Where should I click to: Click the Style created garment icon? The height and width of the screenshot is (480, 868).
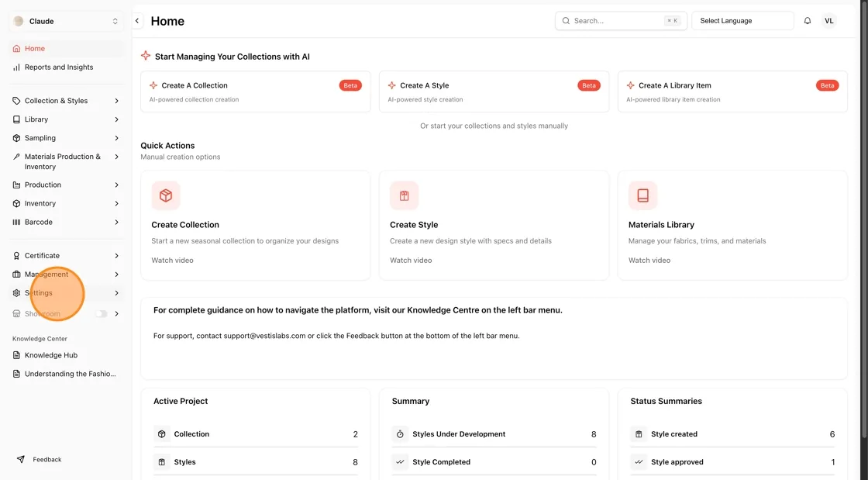tap(639, 434)
